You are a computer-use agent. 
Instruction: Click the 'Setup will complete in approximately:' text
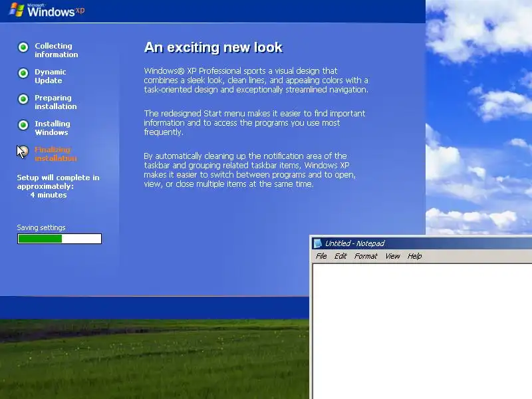pos(58,182)
